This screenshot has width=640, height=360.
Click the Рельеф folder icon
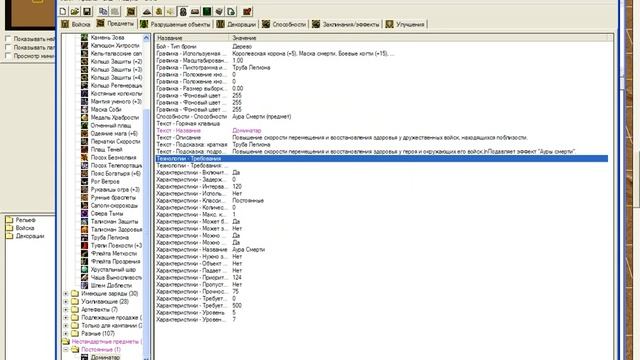click(9, 220)
